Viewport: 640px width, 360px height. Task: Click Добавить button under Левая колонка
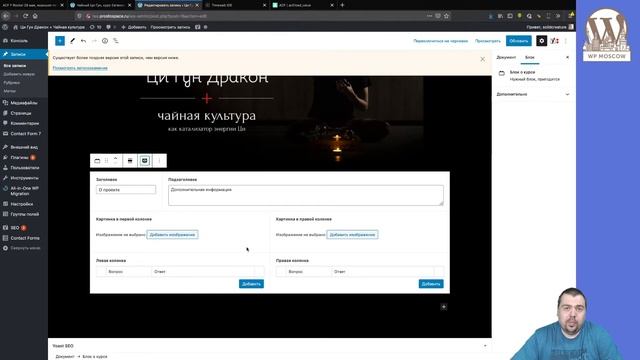tap(251, 284)
